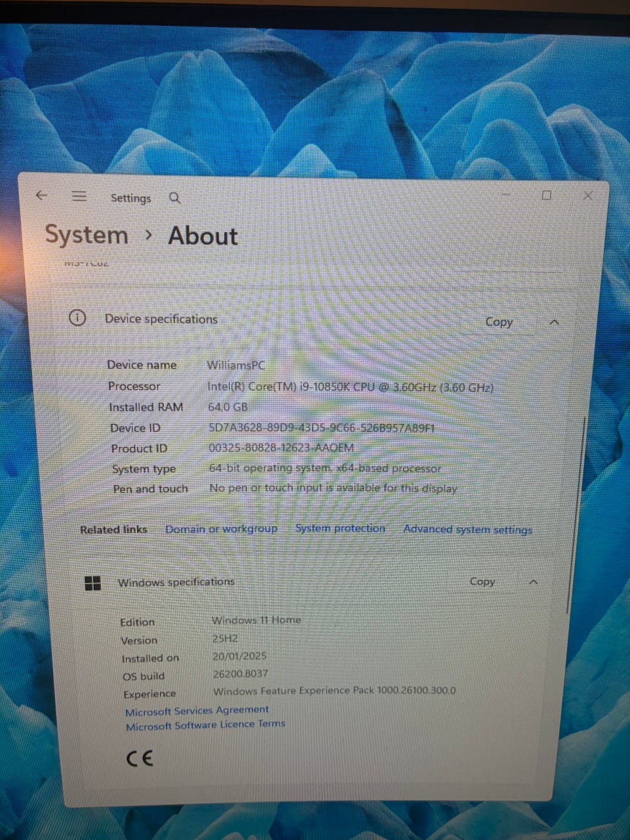This screenshot has height=840, width=630.
Task: Navigate to System in breadcrumb
Action: point(87,235)
